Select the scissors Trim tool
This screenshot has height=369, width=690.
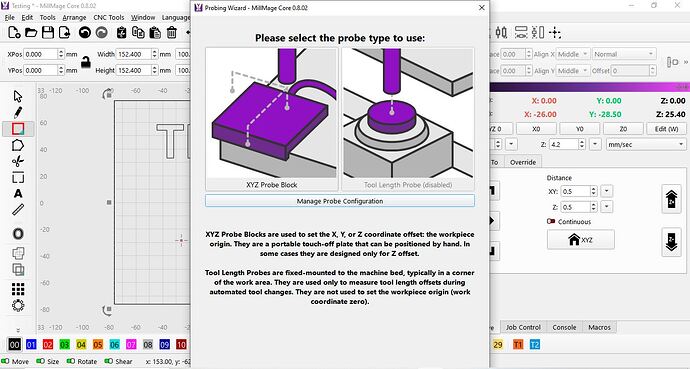coord(18,161)
